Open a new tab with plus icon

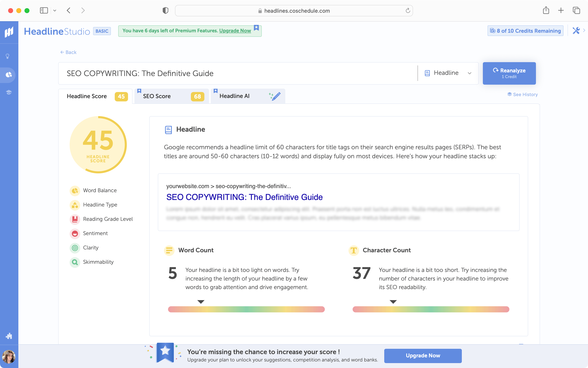[561, 10]
